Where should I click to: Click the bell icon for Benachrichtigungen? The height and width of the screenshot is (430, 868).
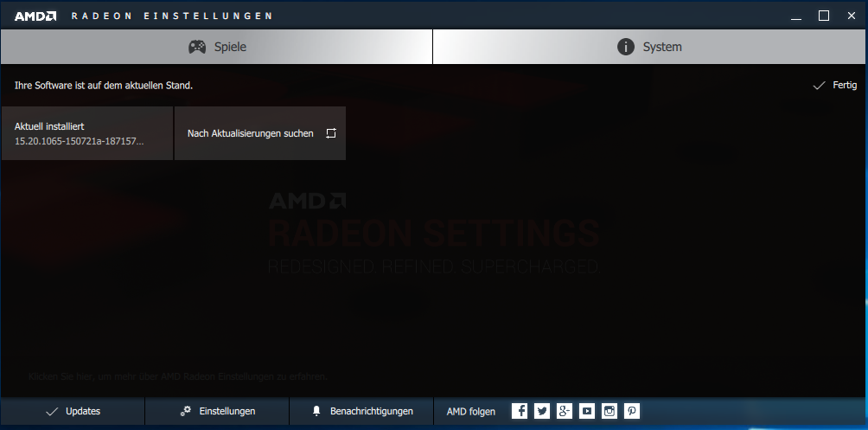(316, 411)
